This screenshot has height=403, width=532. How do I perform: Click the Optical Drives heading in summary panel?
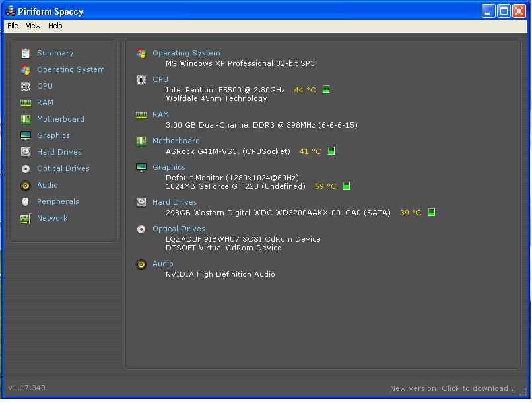179,229
